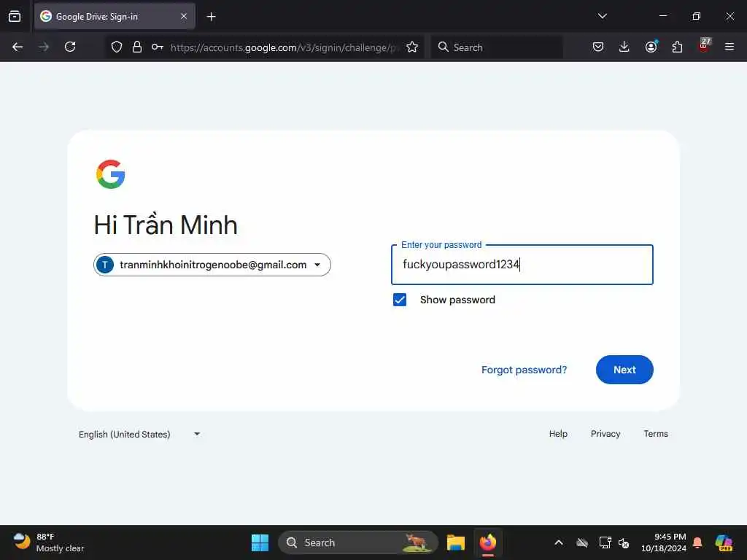Open Firefox View tab list icon
747x560 pixels.
(15, 16)
